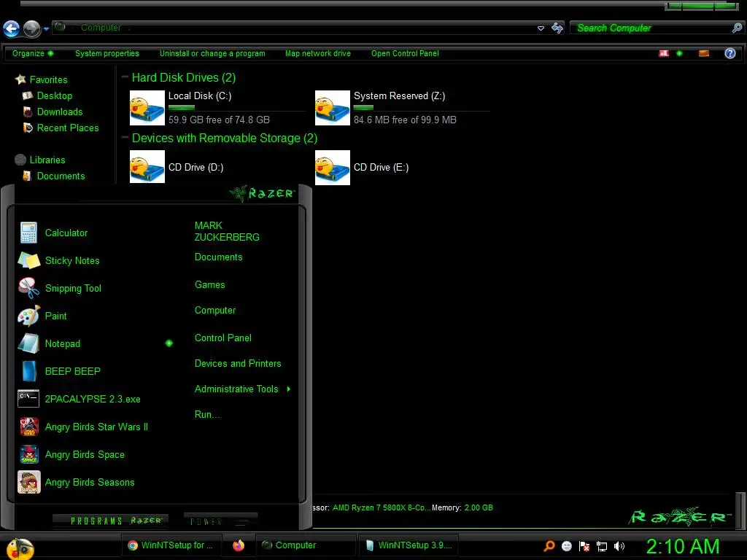Open volume speaker tray icon
The width and height of the screenshot is (747, 560).
(619, 545)
